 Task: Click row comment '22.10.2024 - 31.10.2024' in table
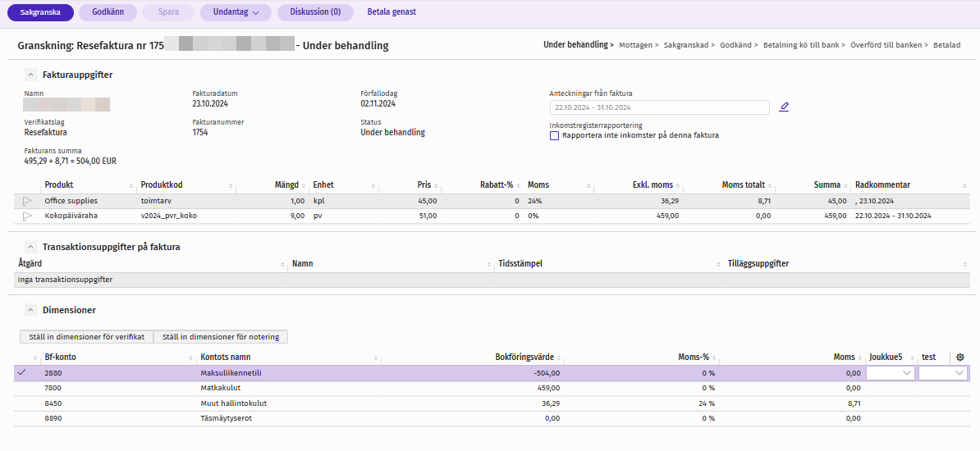point(894,216)
